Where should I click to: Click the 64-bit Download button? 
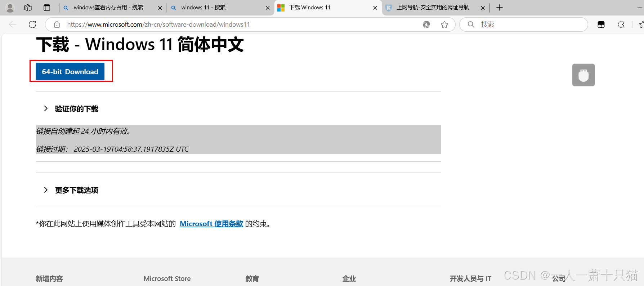point(70,71)
